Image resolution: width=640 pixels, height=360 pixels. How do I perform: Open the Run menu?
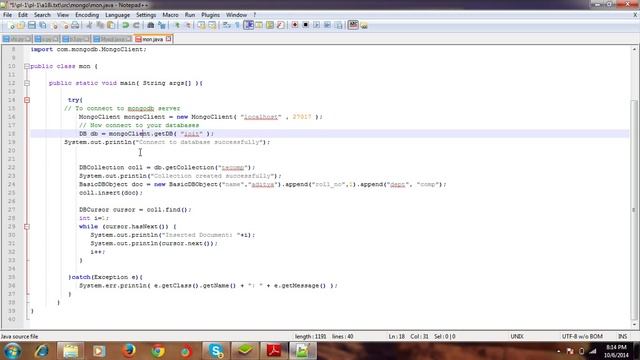(x=190, y=15)
